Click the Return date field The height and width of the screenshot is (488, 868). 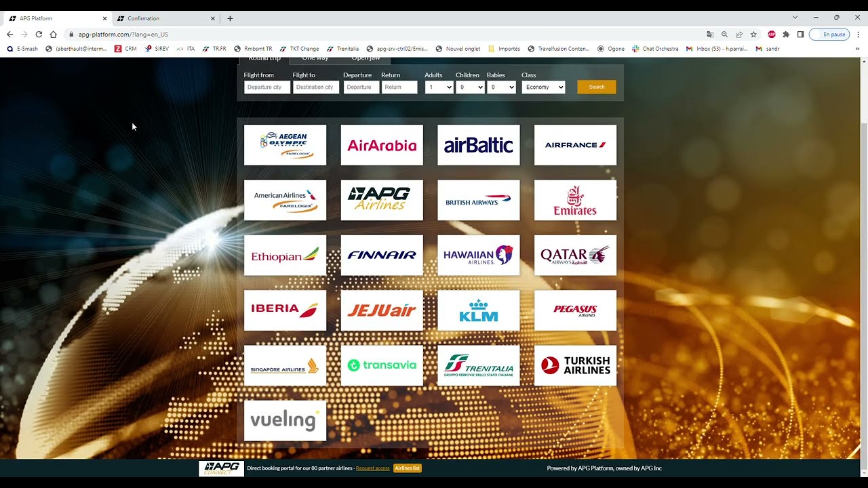click(x=399, y=87)
